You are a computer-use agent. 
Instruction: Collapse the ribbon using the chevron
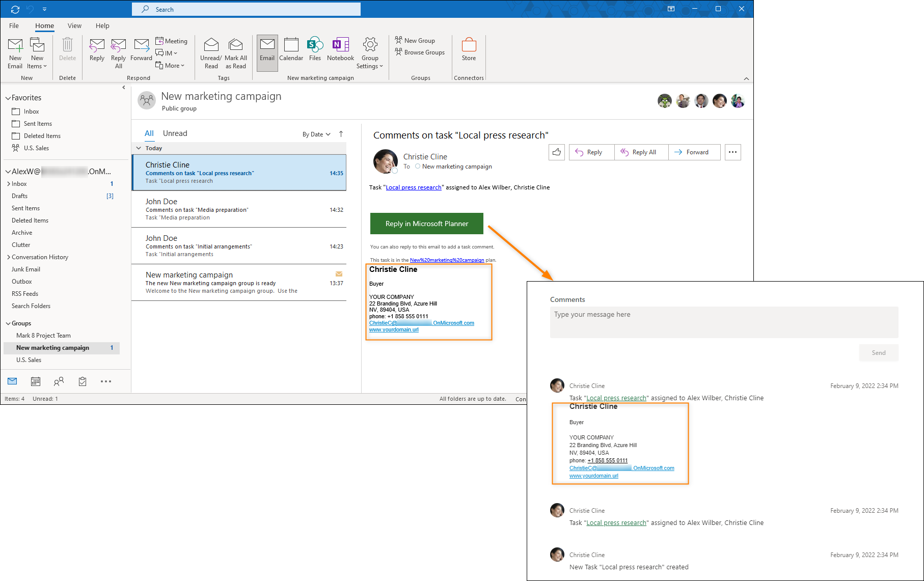746,78
